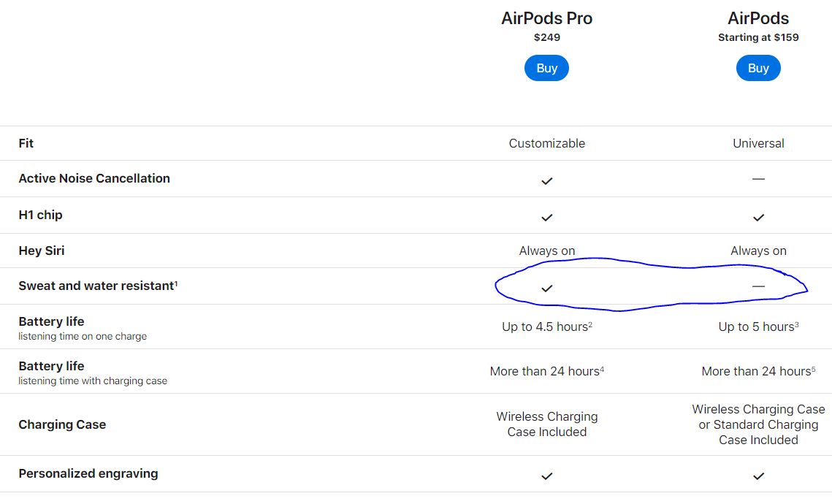Image resolution: width=832 pixels, height=504 pixels.
Task: Click AirPods Pro sweat resistant checkmark
Action: coord(546,289)
